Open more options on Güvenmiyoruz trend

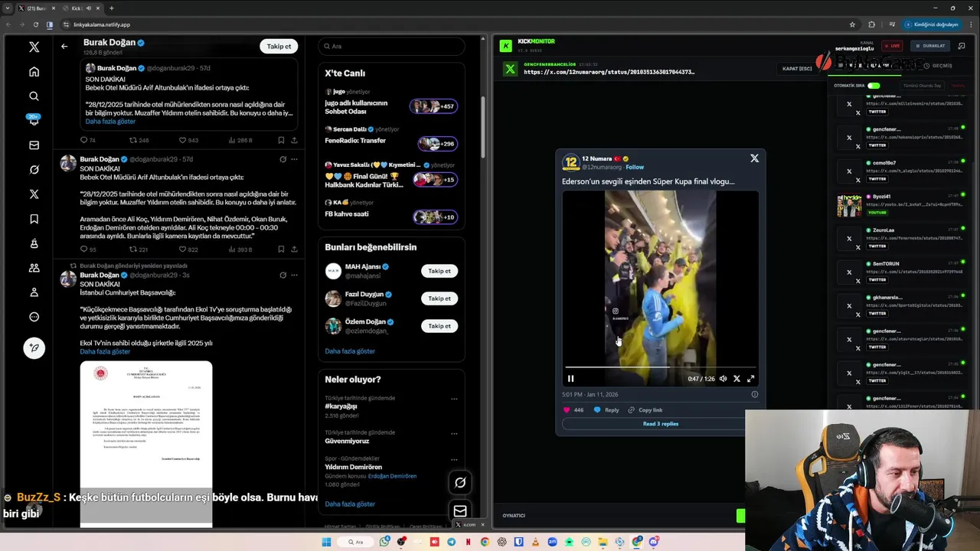click(454, 433)
